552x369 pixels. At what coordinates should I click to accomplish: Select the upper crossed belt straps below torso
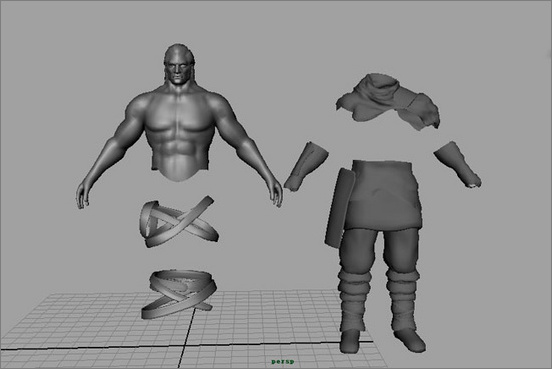pos(178,222)
